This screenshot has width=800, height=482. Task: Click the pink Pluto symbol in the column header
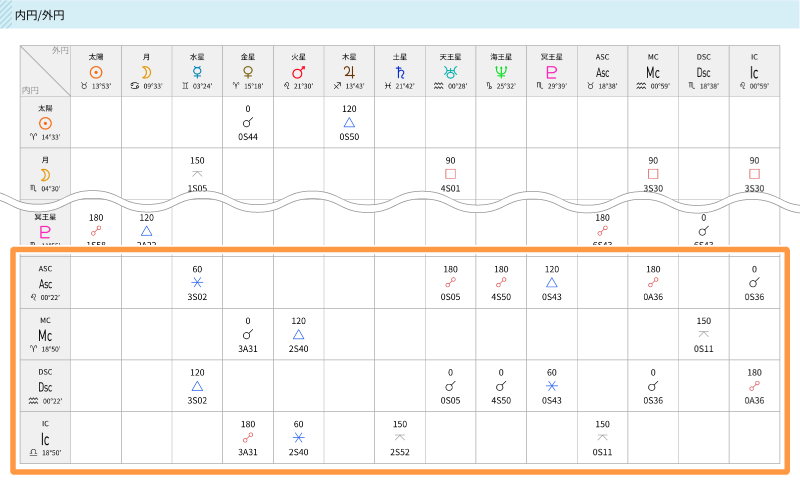[x=552, y=73]
